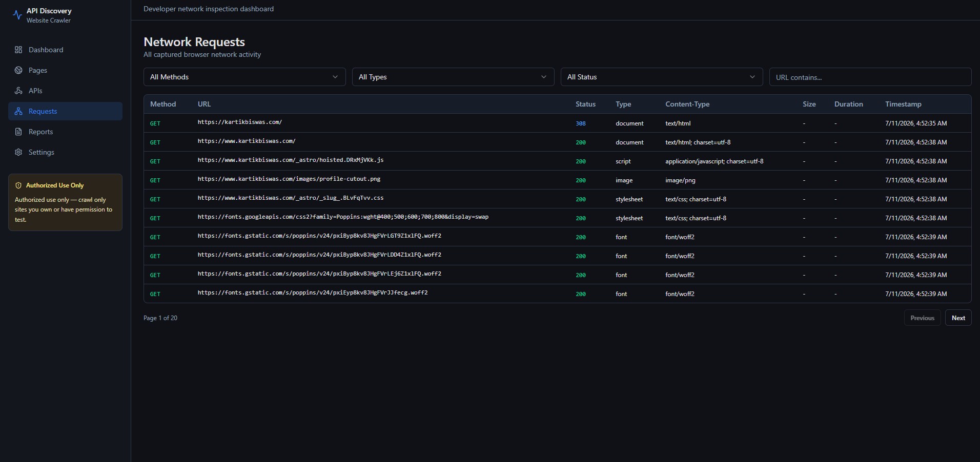
Task: Open the All Types filter dropdown
Action: point(453,77)
